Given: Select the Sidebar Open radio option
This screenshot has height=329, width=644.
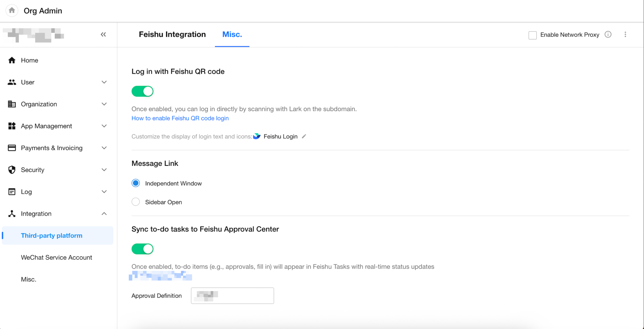Looking at the screenshot, I should 136,202.
